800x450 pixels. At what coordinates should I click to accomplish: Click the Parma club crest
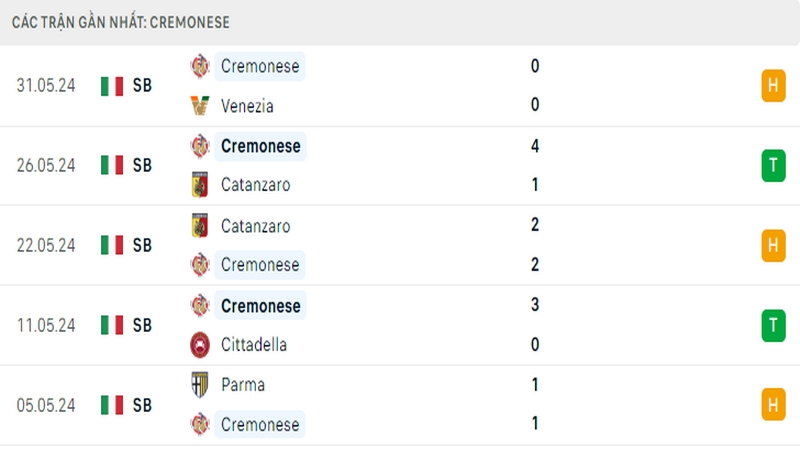tap(200, 385)
